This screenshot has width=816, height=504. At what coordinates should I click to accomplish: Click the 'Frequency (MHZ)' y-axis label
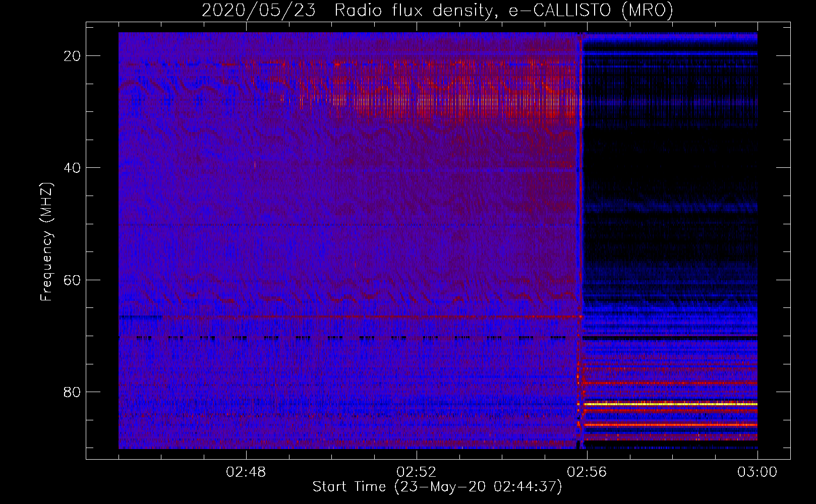tap(46, 242)
